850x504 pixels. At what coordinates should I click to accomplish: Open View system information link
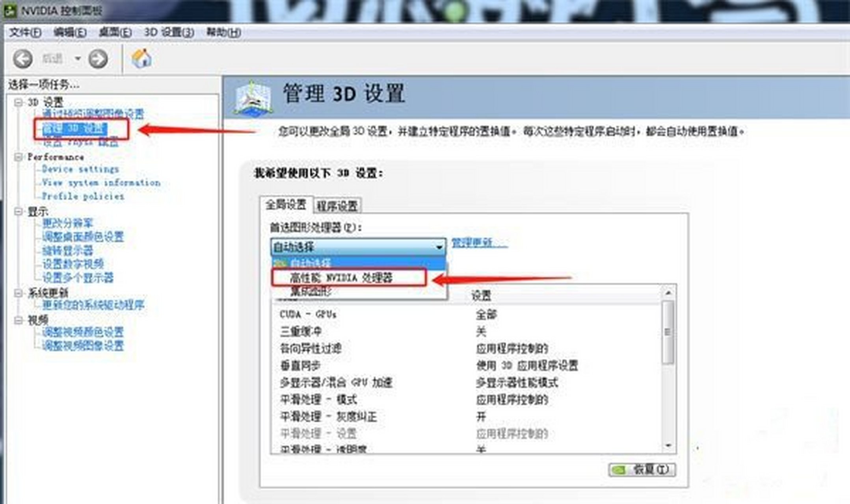[101, 183]
